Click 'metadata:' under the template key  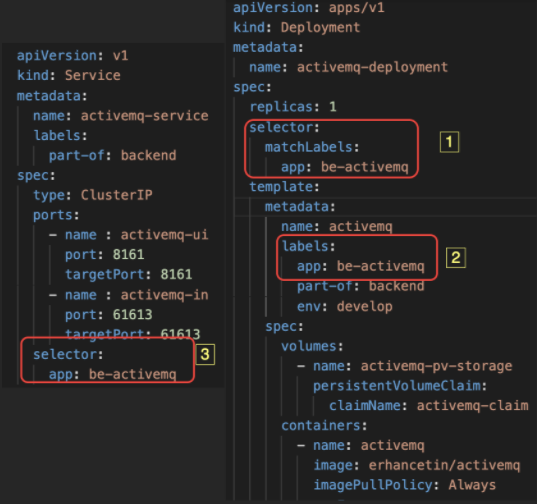coord(300,207)
